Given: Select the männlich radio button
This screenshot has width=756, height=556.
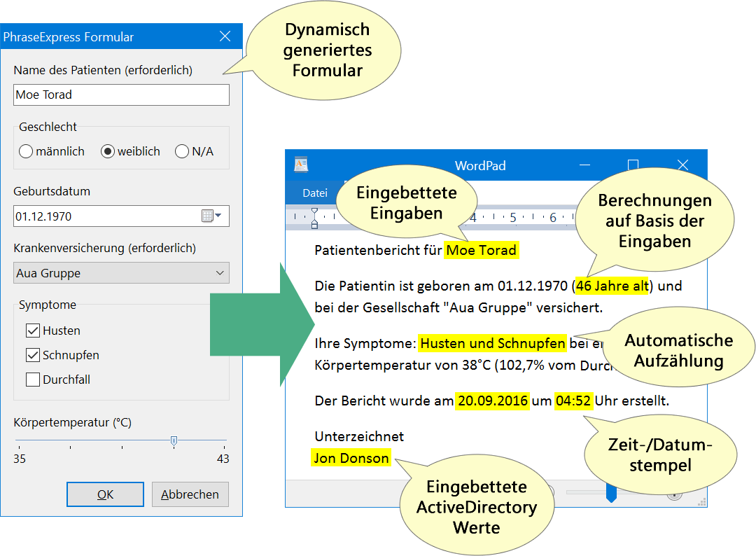Looking at the screenshot, I should 26,151.
